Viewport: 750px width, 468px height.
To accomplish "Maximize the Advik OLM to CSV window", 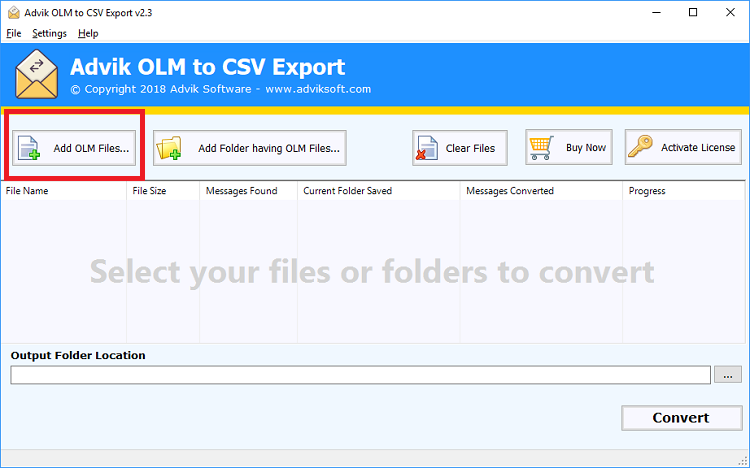I will 693,12.
